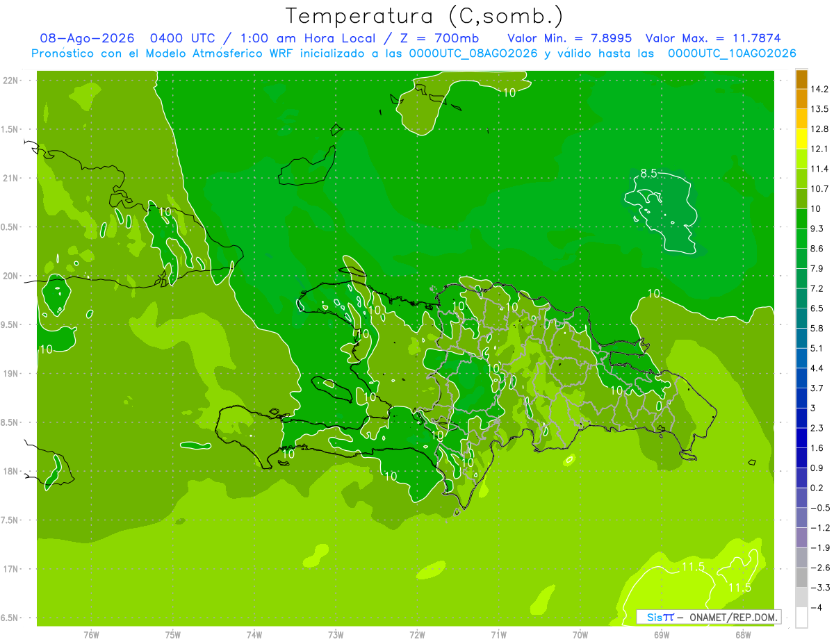Image resolution: width=834 pixels, height=644 pixels.
Task: Click the '14.2' colorbar value
Action: click(x=819, y=89)
